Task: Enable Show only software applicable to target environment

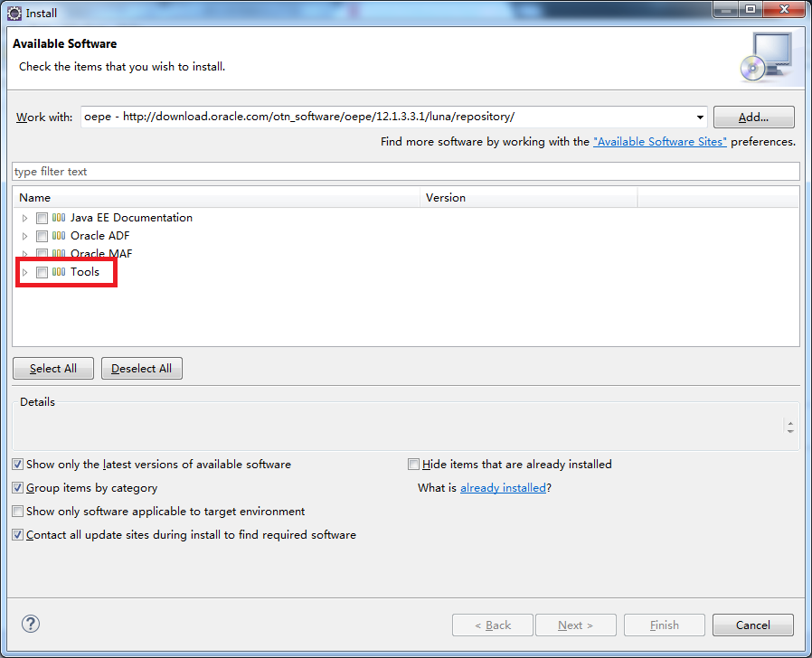Action: pyautogui.click(x=17, y=512)
